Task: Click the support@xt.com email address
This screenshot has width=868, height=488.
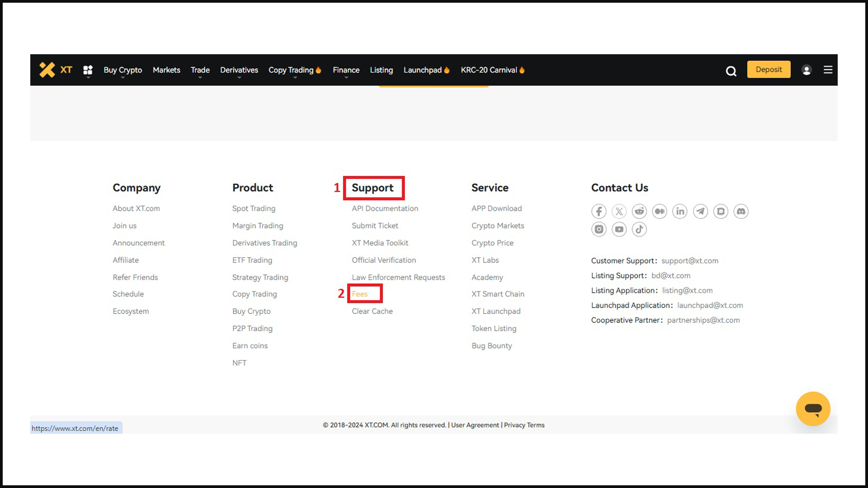Action: pyautogui.click(x=689, y=261)
